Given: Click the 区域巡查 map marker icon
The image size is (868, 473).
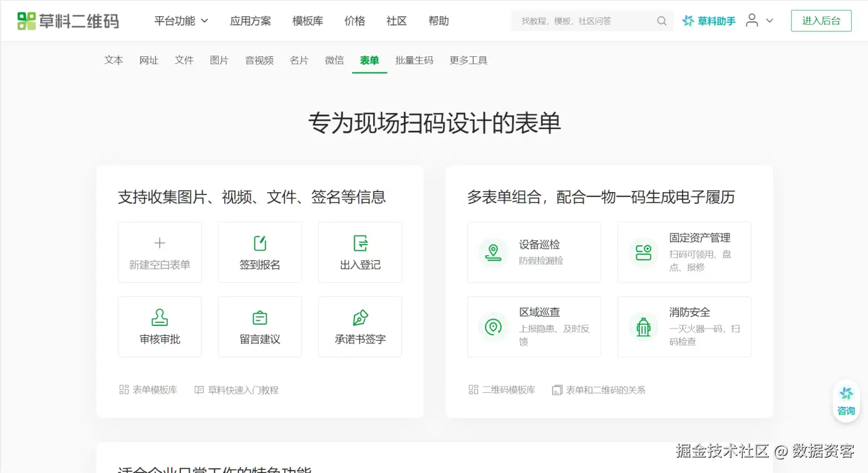Looking at the screenshot, I should (x=493, y=327).
